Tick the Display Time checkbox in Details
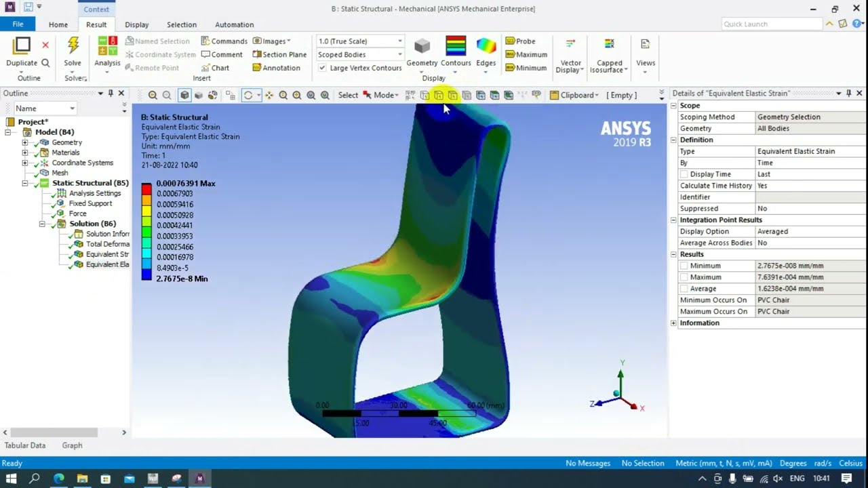 pyautogui.click(x=684, y=174)
